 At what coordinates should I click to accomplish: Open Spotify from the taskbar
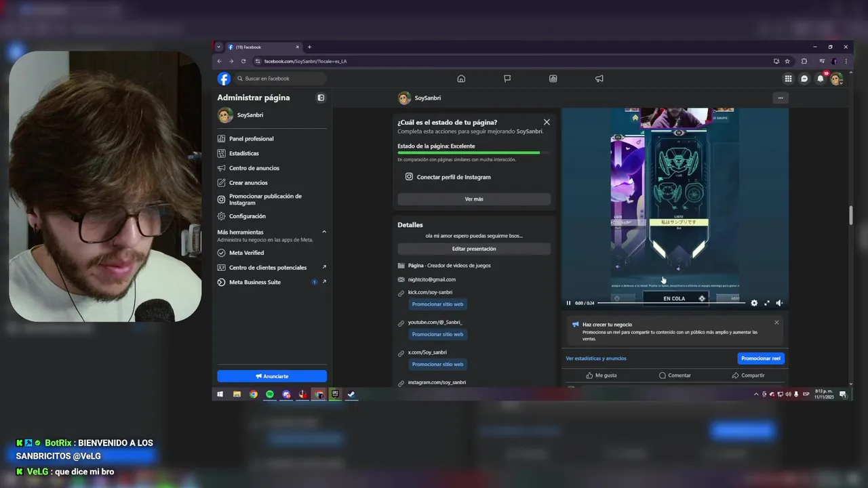269,394
